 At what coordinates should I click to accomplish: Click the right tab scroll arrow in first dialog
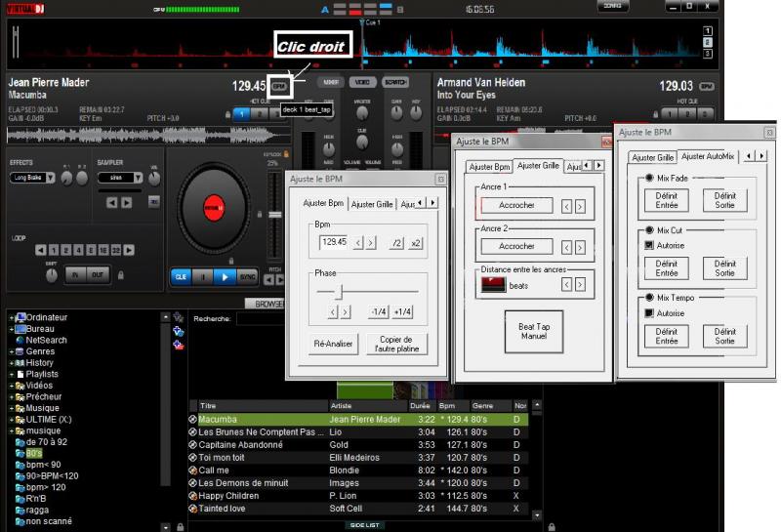[x=432, y=203]
